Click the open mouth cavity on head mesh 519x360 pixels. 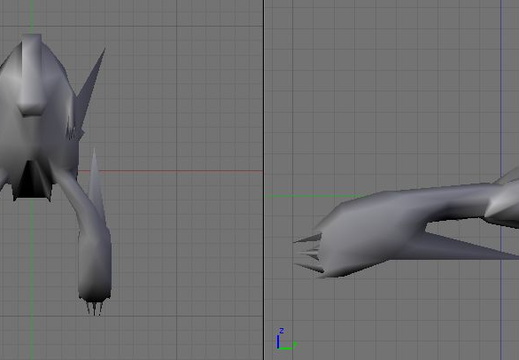click(32, 180)
